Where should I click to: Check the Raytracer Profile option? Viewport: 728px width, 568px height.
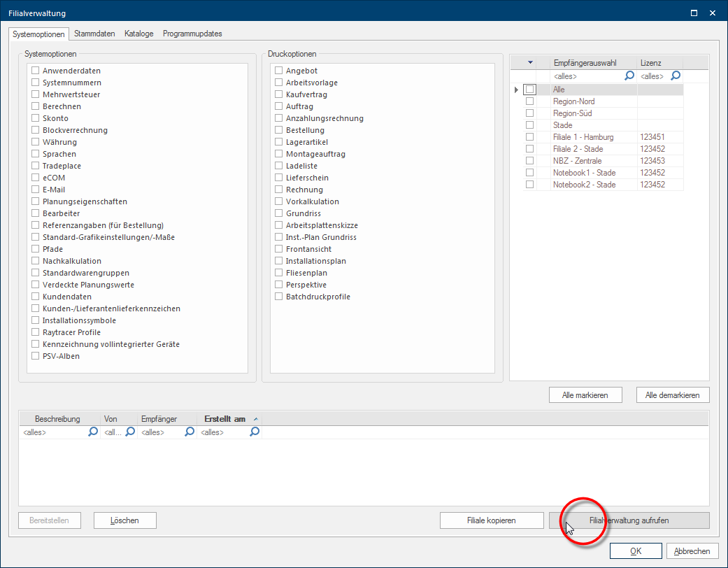pos(35,332)
